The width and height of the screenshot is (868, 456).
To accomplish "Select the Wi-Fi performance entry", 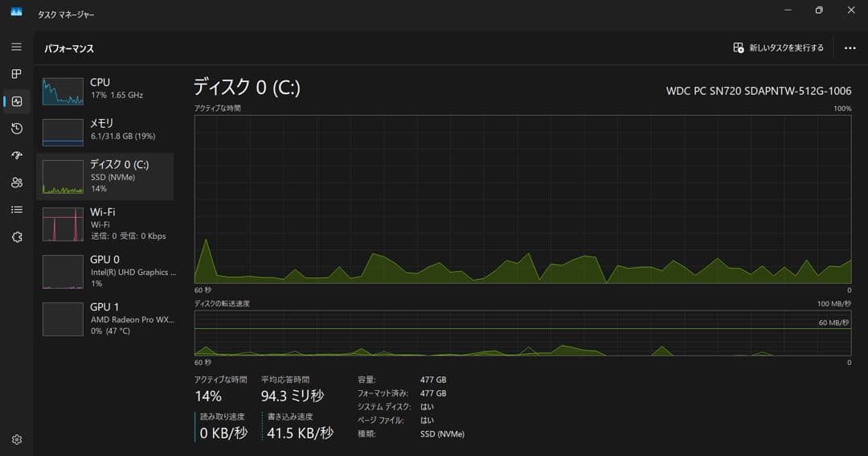I will pyautogui.click(x=104, y=224).
